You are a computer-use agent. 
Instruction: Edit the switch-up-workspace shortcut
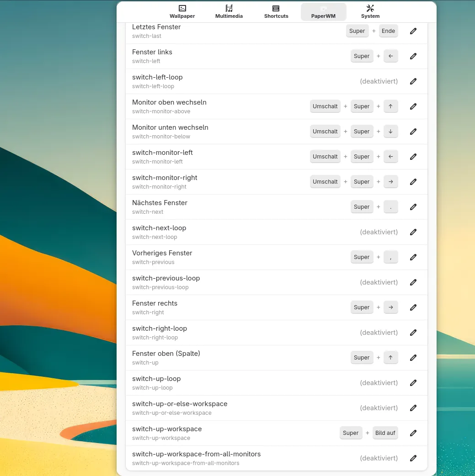(x=413, y=433)
